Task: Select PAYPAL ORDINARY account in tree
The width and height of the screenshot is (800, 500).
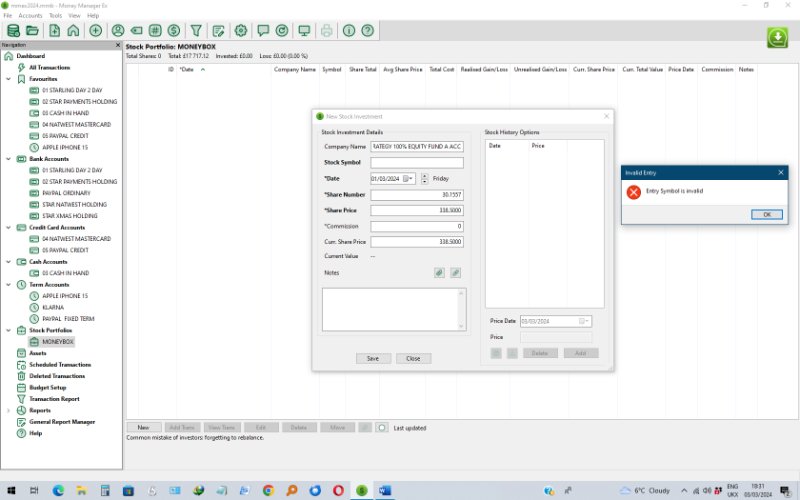Action: [66, 193]
